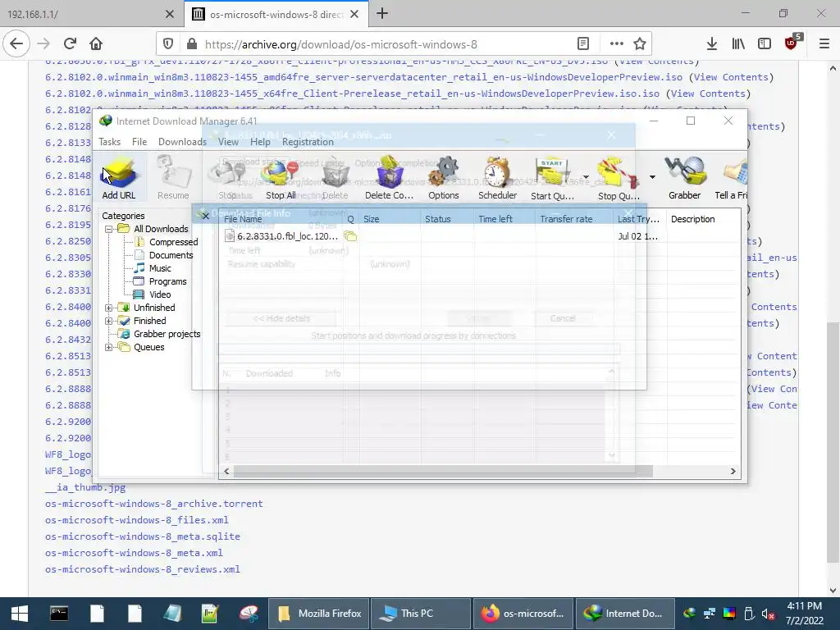
Task: Click taskbar clock showing 4:11 PM
Action: pos(804,614)
